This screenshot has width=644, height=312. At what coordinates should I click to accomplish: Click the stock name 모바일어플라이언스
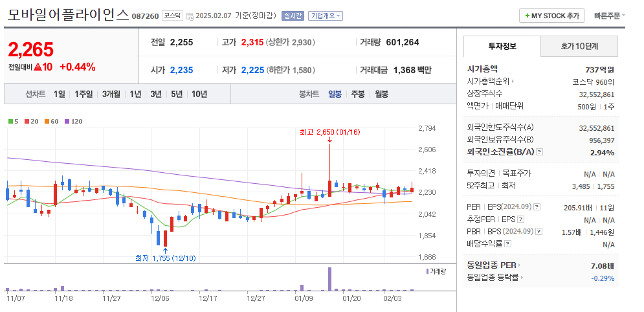coord(68,15)
